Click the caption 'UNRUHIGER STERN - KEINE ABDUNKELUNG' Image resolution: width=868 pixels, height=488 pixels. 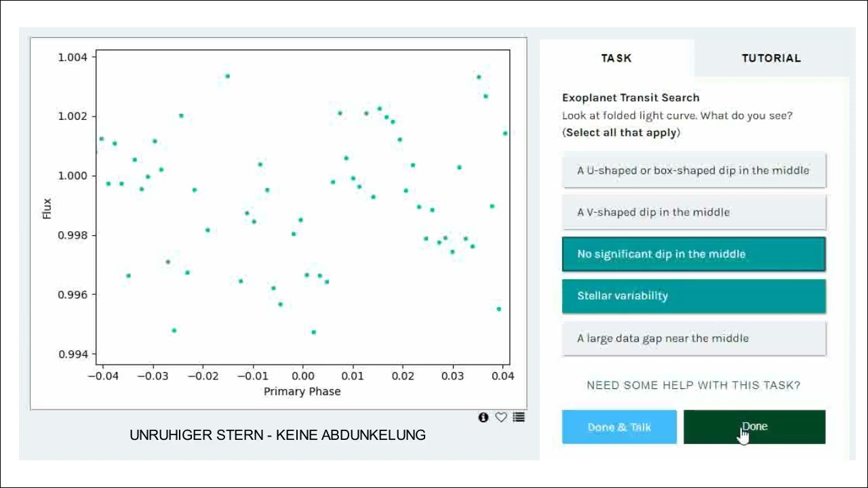[278, 435]
